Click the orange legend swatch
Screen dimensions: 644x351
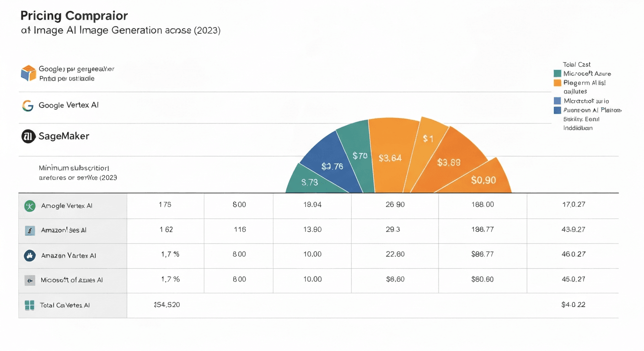click(x=557, y=83)
